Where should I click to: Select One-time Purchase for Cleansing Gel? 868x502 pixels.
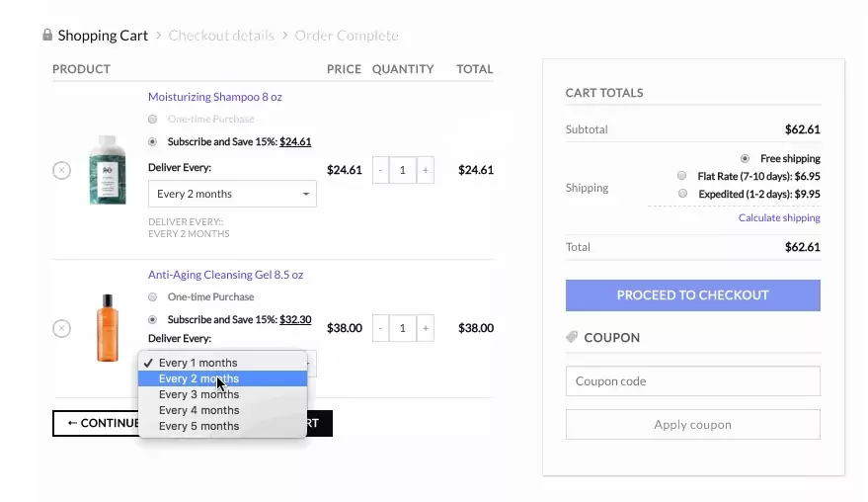tap(152, 296)
